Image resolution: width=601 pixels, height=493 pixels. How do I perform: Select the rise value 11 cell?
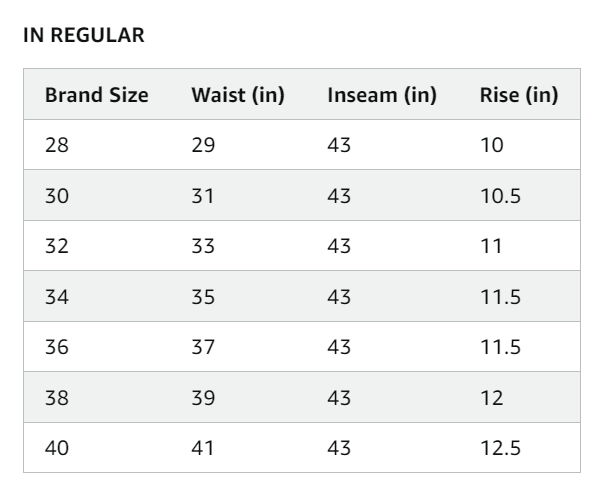tap(491, 246)
